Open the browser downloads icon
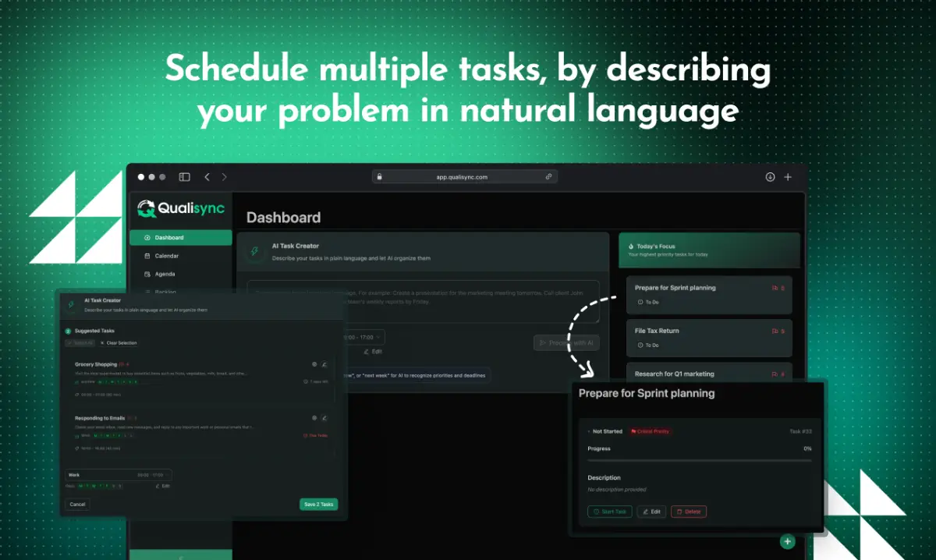936x560 pixels. [x=770, y=177]
